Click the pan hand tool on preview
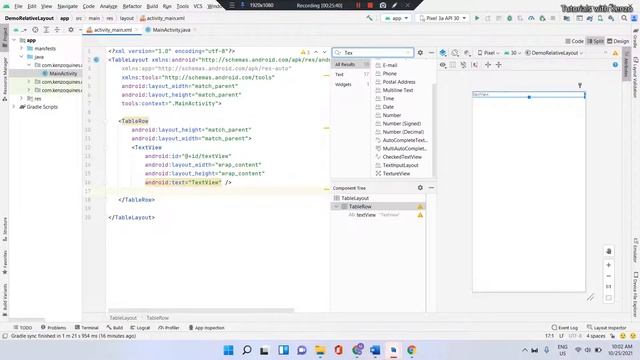 point(609,251)
